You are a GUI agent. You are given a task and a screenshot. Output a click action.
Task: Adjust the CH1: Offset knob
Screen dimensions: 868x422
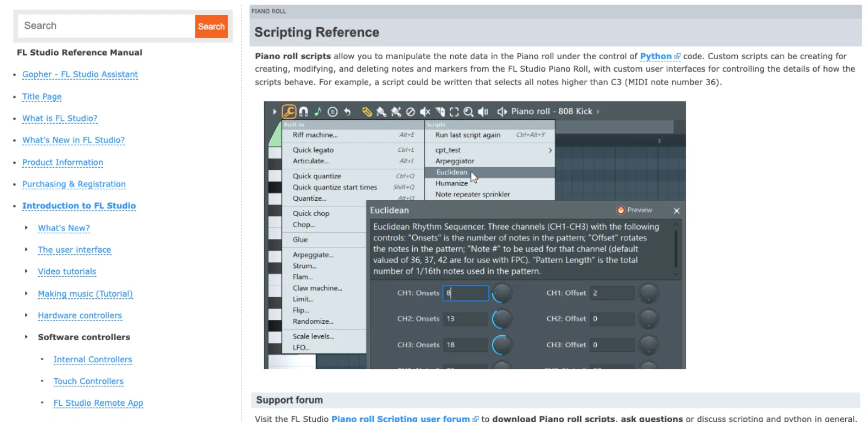648,293
